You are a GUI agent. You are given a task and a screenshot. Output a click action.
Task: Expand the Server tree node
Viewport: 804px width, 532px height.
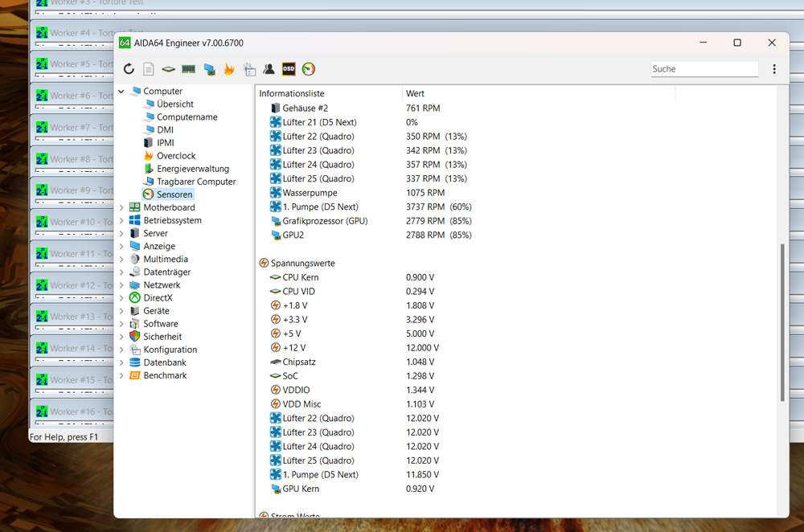click(121, 233)
